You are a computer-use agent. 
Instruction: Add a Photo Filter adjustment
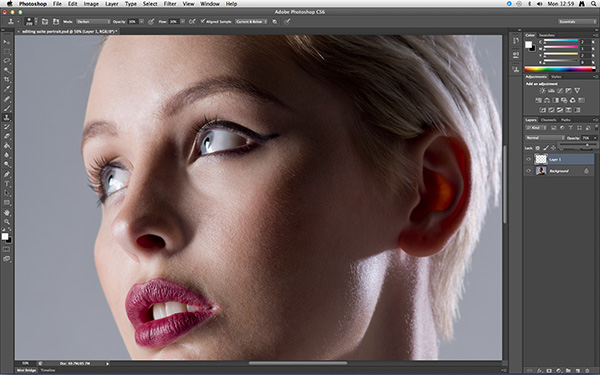tap(564, 100)
